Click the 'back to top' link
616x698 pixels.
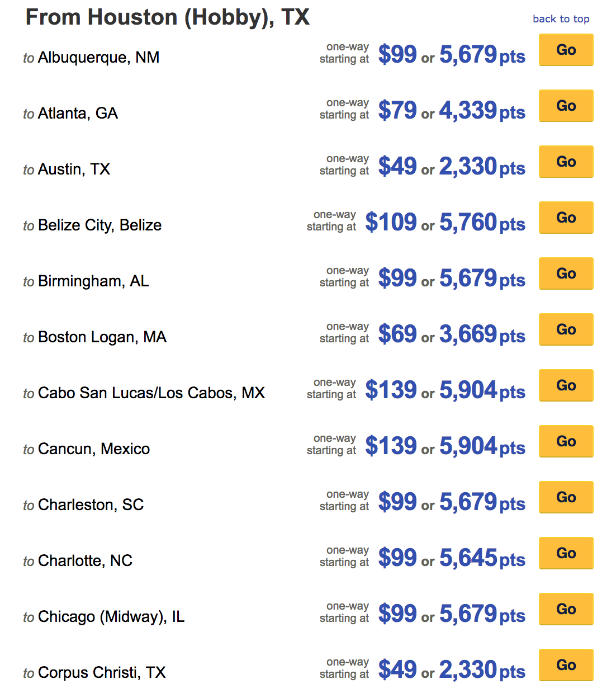[561, 19]
